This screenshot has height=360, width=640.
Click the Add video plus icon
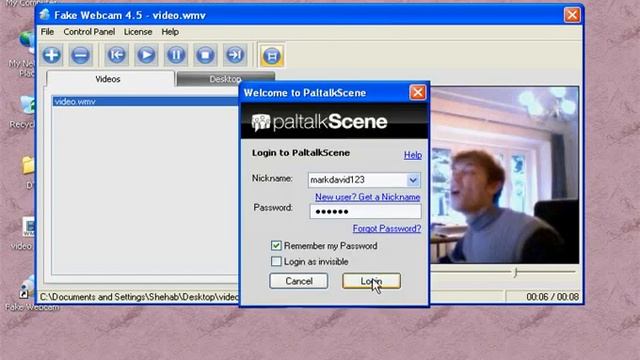51,55
